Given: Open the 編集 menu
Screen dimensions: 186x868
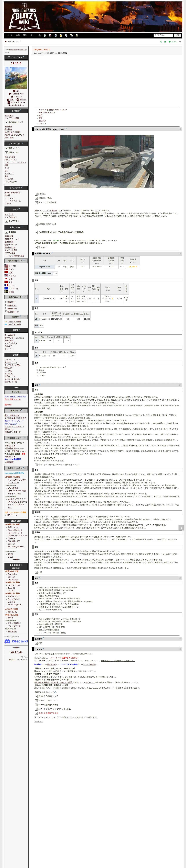Looking at the screenshot, I should point(25,35).
